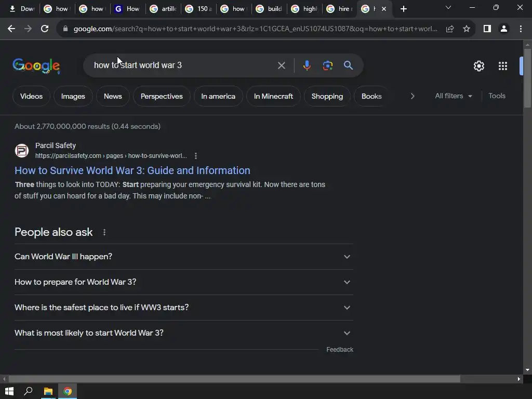This screenshot has width=532, height=399.
Task: Search by image with the Lens icon
Action: (x=328, y=65)
